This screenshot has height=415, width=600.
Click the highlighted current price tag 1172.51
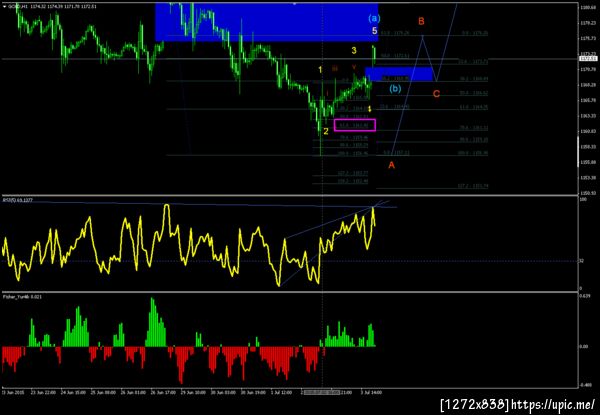(588, 59)
